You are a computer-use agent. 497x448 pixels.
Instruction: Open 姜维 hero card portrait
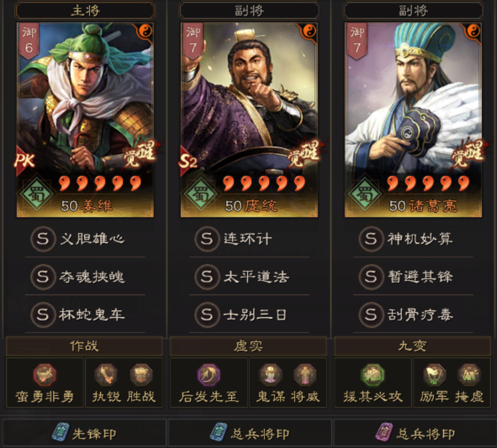(85, 120)
